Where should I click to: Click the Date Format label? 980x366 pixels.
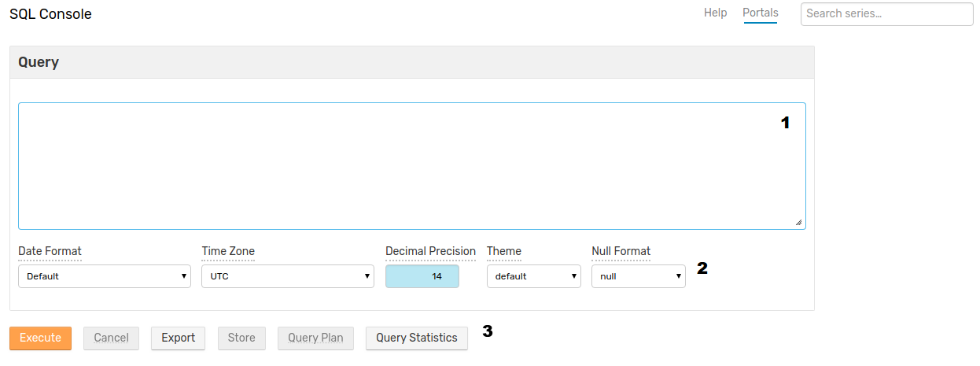[50, 251]
